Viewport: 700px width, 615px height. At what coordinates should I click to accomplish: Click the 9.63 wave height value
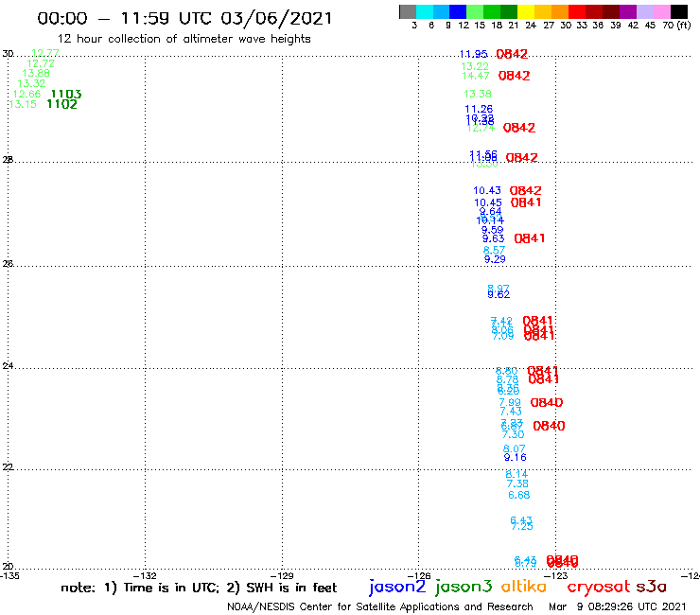point(493,238)
